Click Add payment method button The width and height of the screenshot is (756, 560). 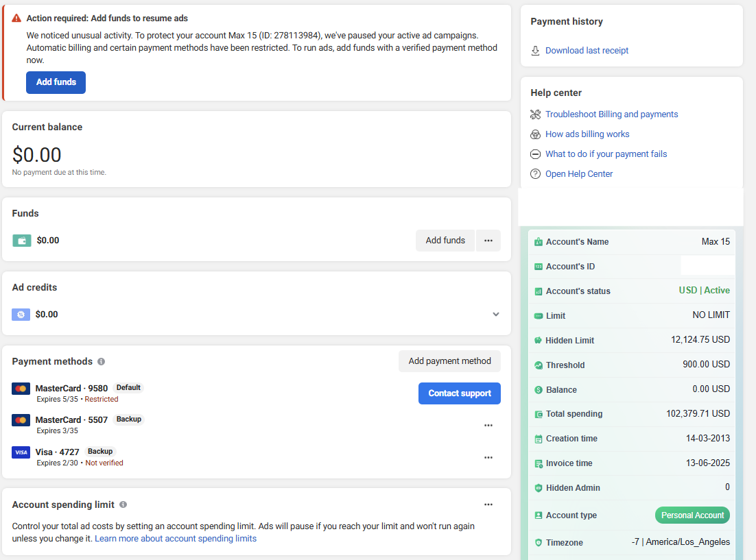tap(449, 361)
